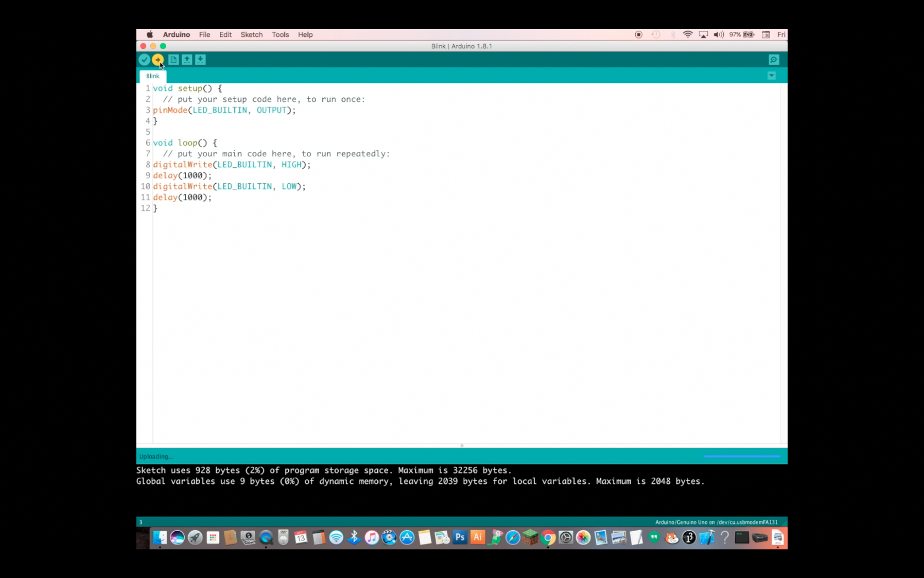Open Finder from the dock
924x578 pixels.
pos(159,537)
